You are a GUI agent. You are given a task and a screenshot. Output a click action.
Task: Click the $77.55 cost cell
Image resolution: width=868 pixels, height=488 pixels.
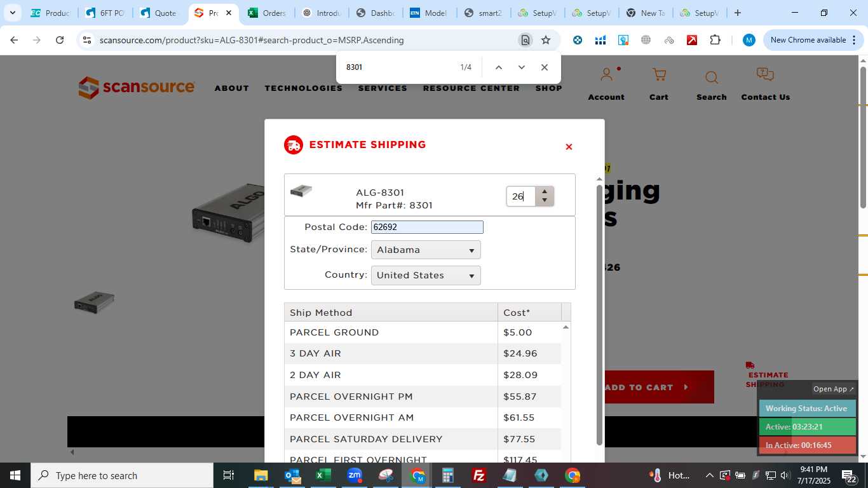(x=529, y=439)
